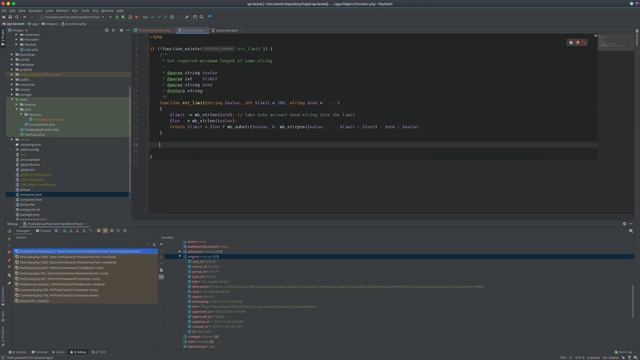The width and height of the screenshot is (640, 360).
Task: Click the gear icon of Debug tool window
Action: click(624, 224)
